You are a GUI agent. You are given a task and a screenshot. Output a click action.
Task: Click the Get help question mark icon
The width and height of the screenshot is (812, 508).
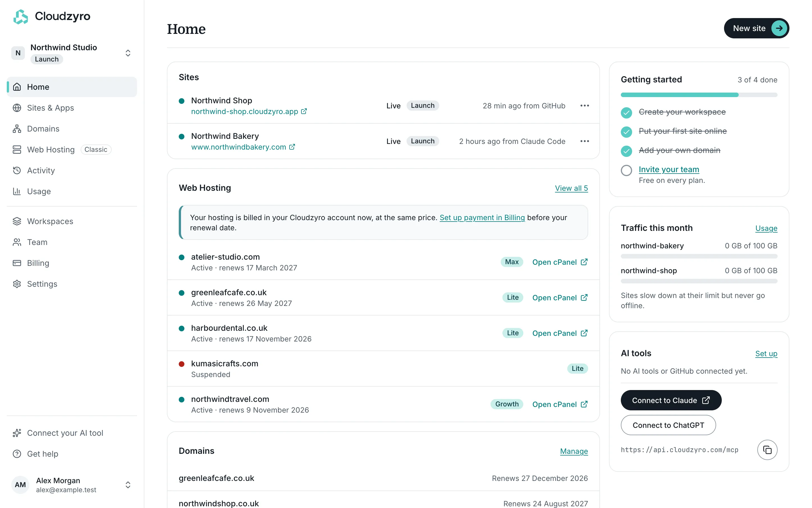17,454
